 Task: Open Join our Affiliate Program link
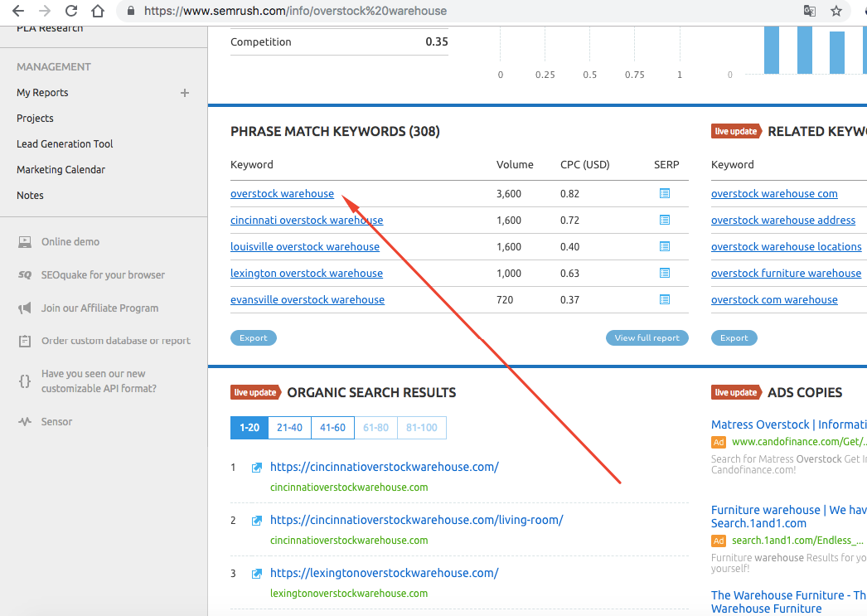[99, 308]
